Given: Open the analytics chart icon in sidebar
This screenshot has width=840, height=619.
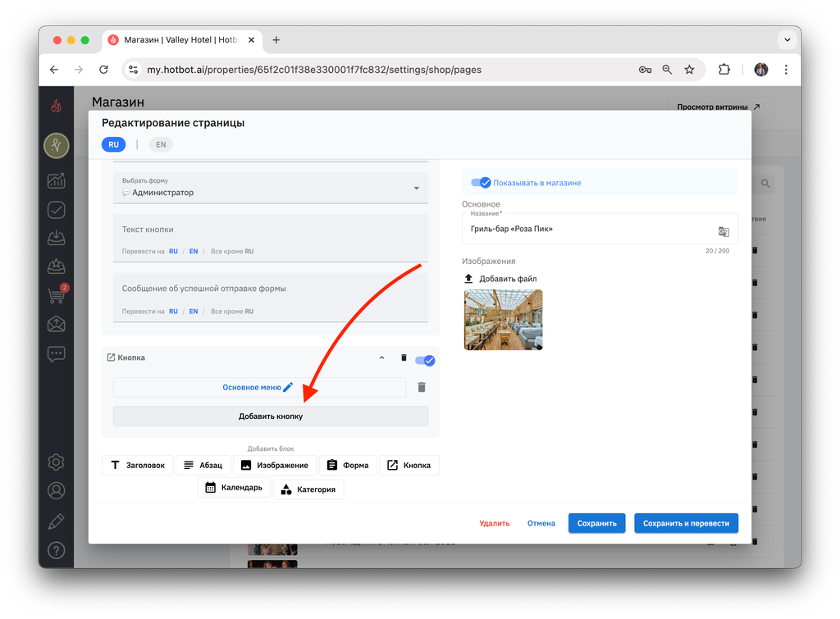Looking at the screenshot, I should coord(57,180).
